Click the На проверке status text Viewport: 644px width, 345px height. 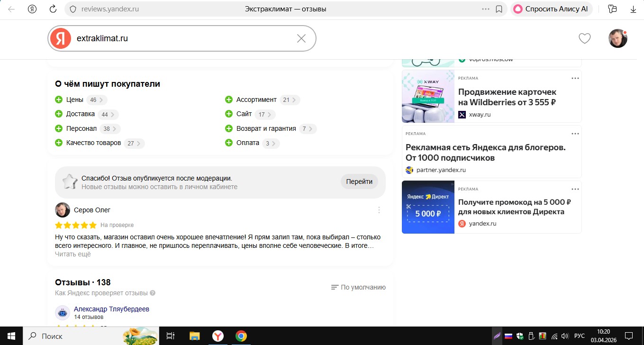coord(117,225)
